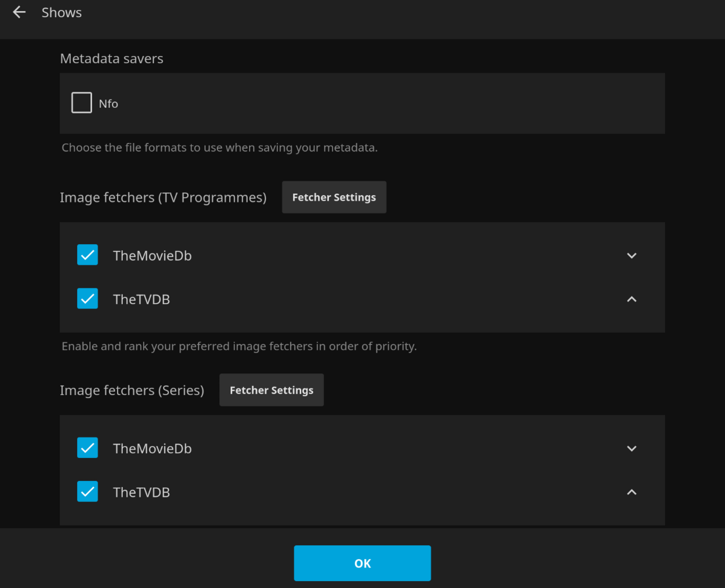The image size is (725, 588).
Task: Disable TheMovieDb checkbox in Series image fetchers
Action: pyautogui.click(x=87, y=448)
